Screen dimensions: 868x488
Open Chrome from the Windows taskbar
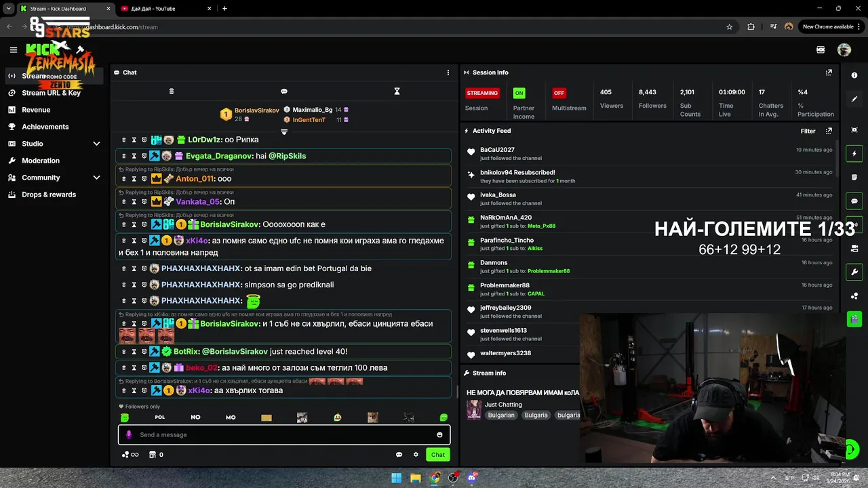435,478
